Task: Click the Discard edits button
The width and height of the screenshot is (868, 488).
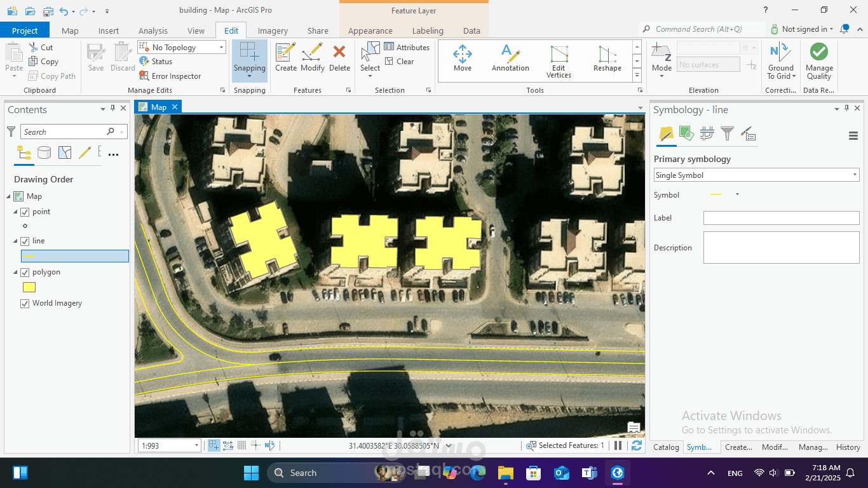Action: [122, 58]
